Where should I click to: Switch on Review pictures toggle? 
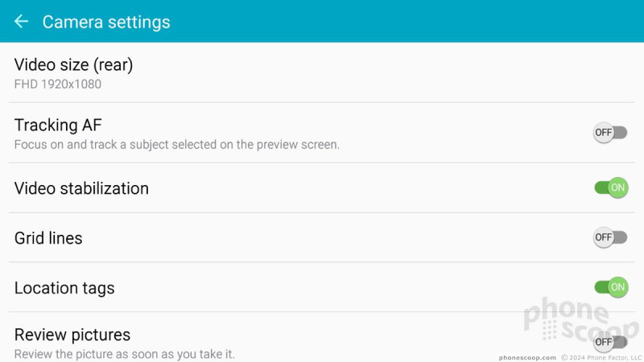point(610,342)
